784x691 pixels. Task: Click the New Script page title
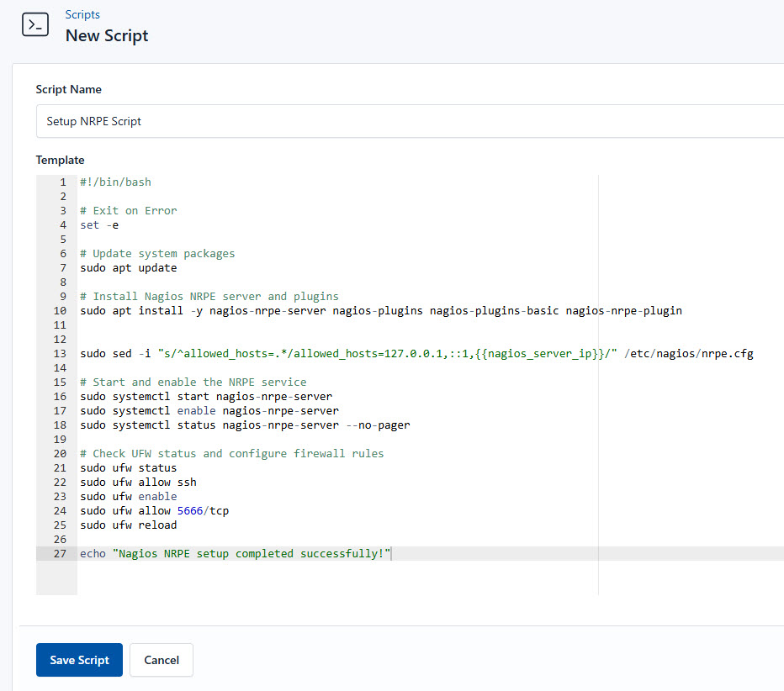tap(107, 35)
